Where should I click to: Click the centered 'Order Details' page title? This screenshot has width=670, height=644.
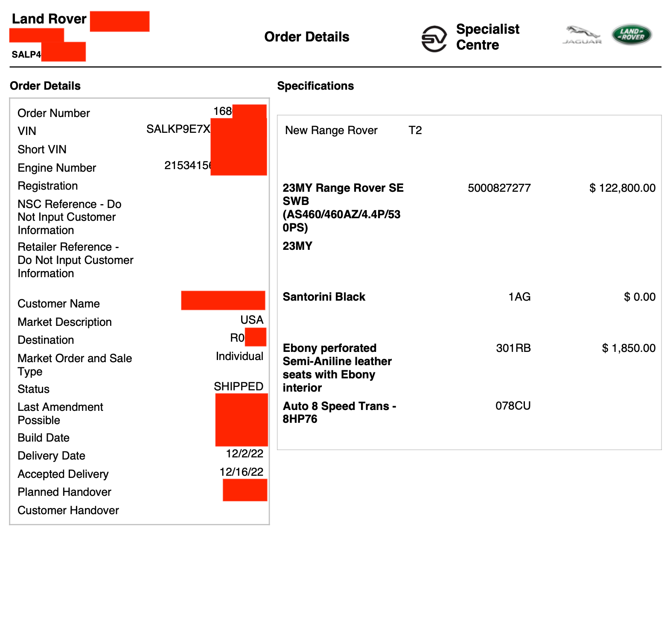coord(307,37)
